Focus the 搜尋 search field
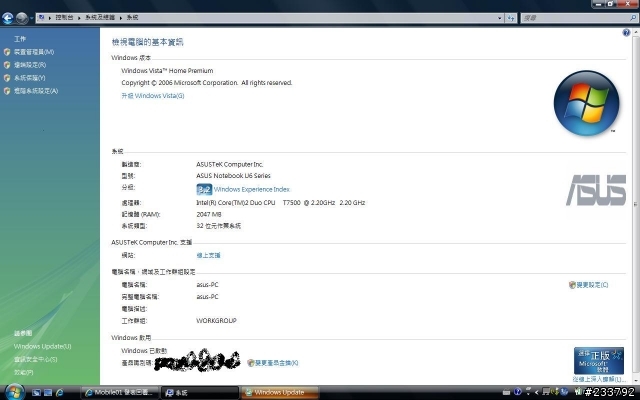 tap(575, 18)
